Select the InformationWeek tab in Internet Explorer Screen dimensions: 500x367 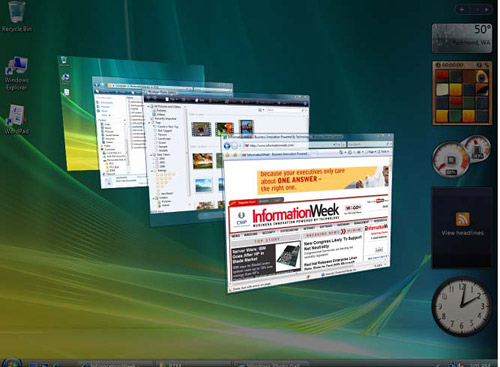click(277, 154)
